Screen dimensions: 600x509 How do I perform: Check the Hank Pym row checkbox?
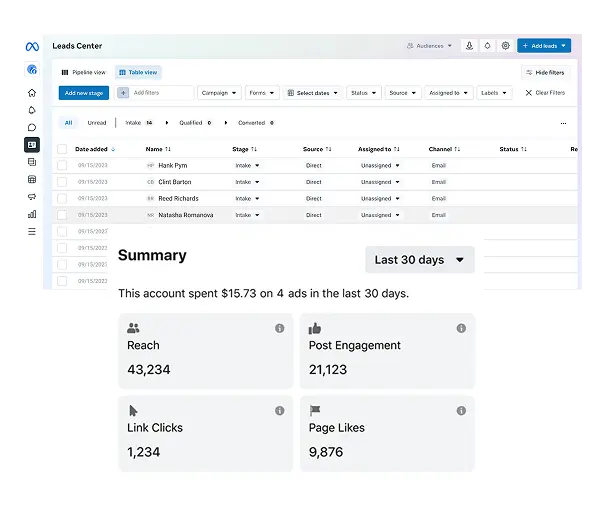(62, 165)
